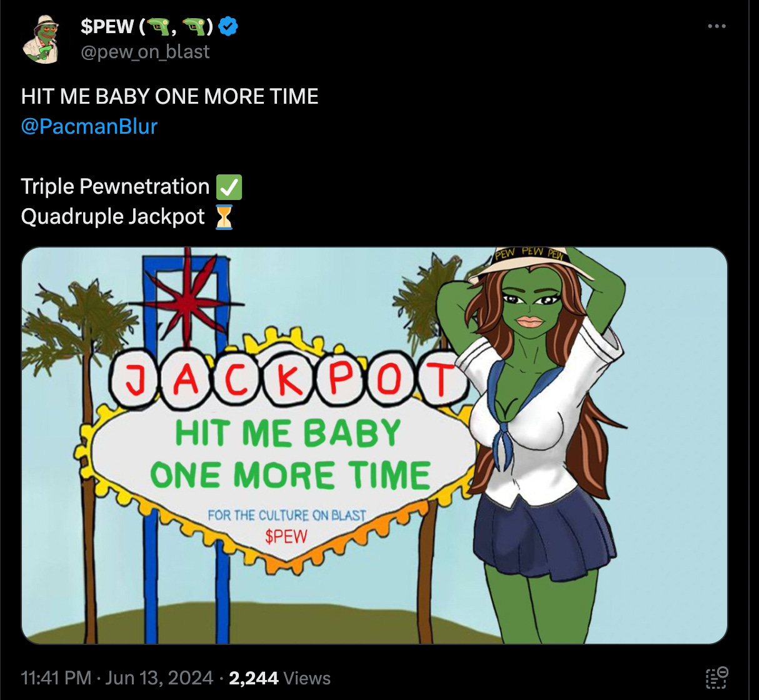
Task: Click the first water gun emoji in name
Action: click(x=158, y=27)
